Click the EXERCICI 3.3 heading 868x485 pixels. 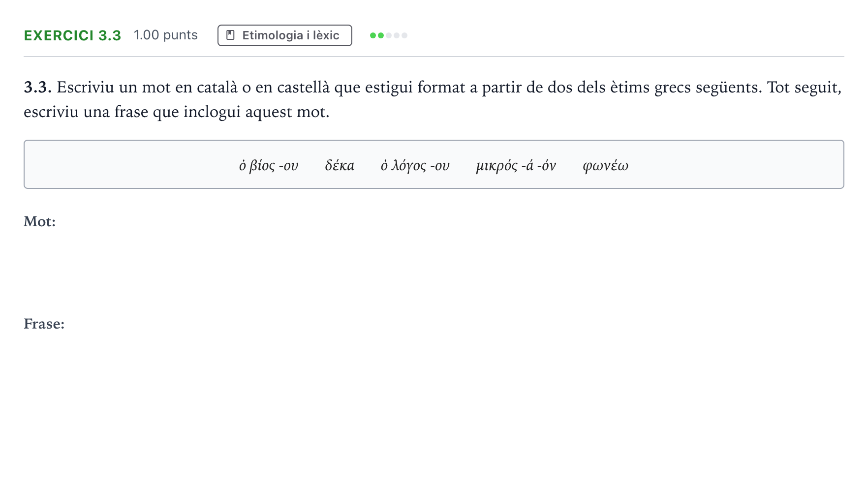(72, 35)
